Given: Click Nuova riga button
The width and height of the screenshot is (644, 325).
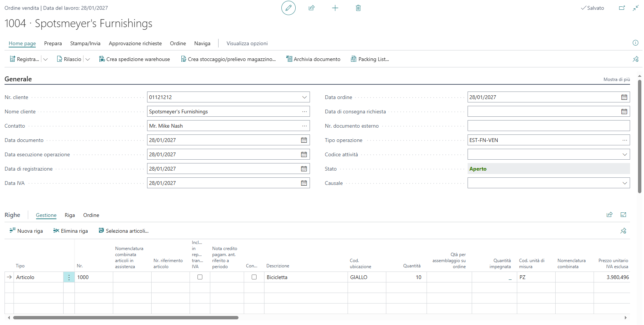Looking at the screenshot, I should [26, 231].
